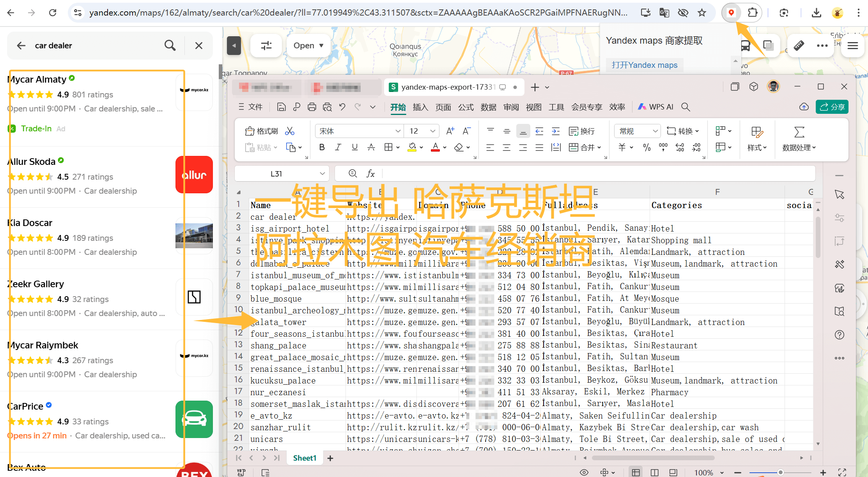Open the 文件 file menu
The height and width of the screenshot is (477, 868).
pos(250,107)
